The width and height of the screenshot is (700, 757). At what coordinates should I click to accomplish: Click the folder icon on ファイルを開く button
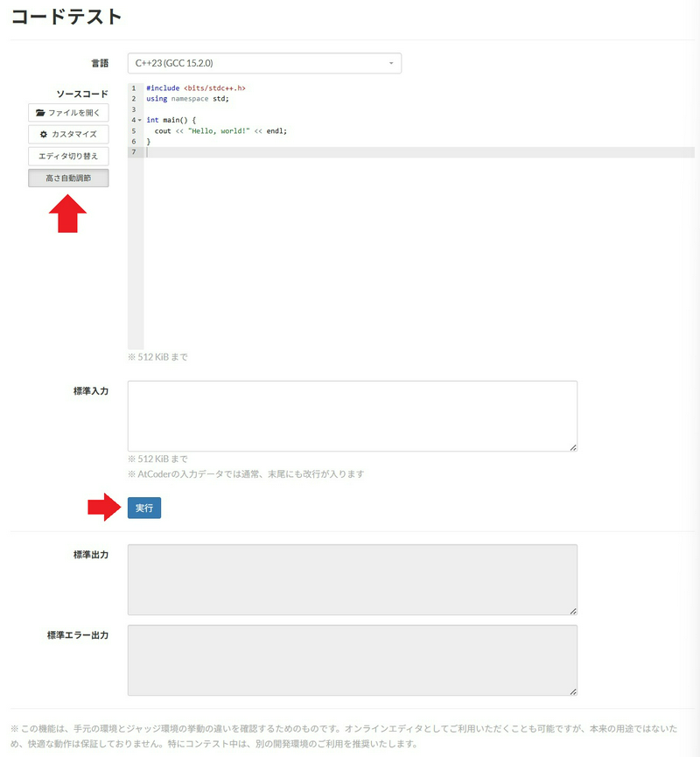(40, 112)
